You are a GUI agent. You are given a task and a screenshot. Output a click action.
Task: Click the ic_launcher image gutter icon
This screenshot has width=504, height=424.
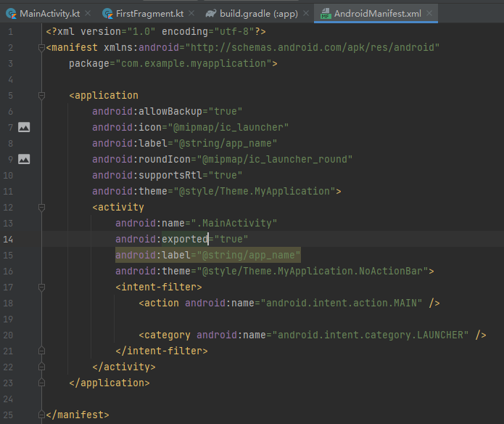click(24, 127)
